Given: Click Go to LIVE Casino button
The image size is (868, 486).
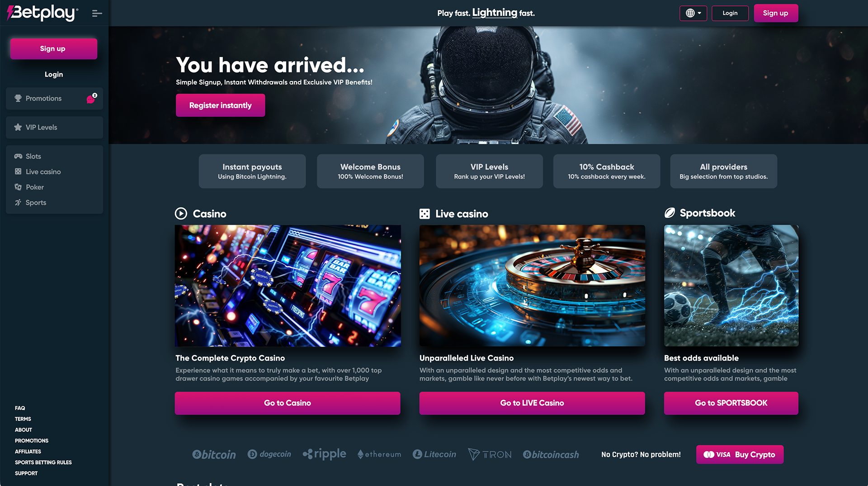Looking at the screenshot, I should [532, 403].
